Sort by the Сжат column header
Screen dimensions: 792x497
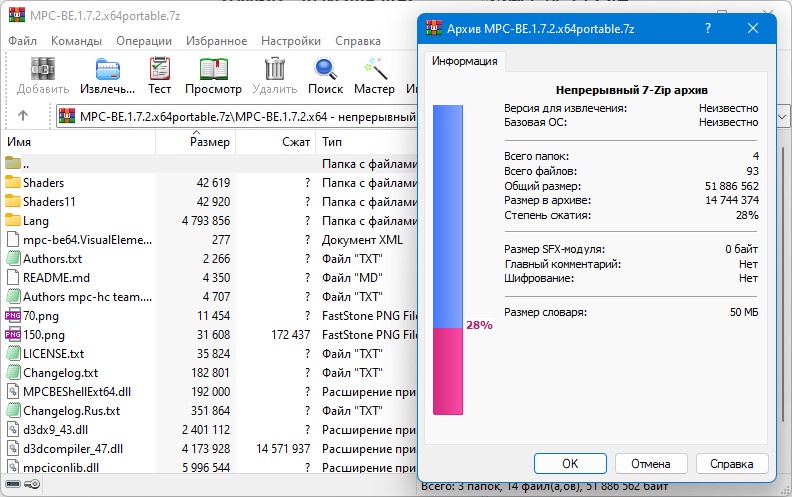tap(276, 142)
